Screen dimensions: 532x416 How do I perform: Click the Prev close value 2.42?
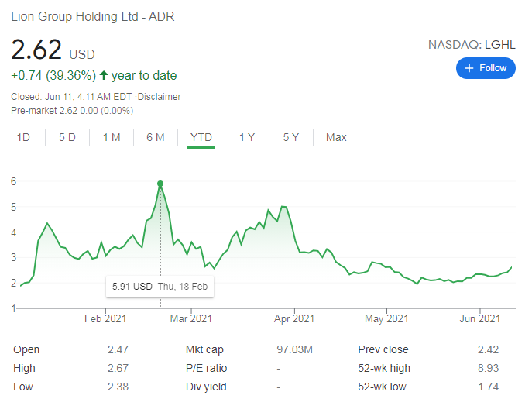tap(488, 349)
